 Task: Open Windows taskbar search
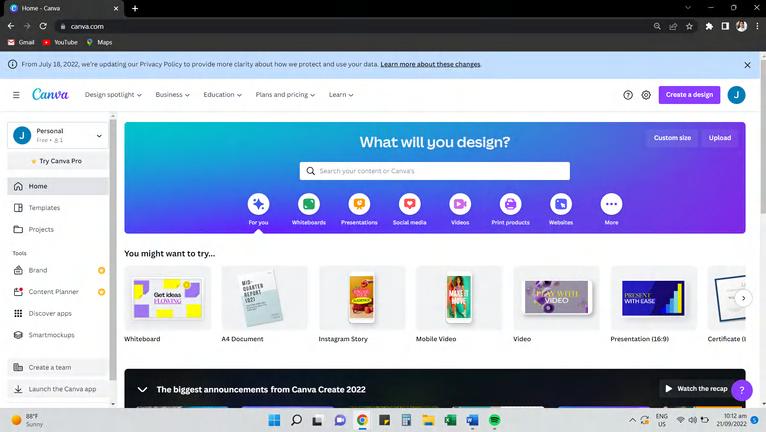296,420
